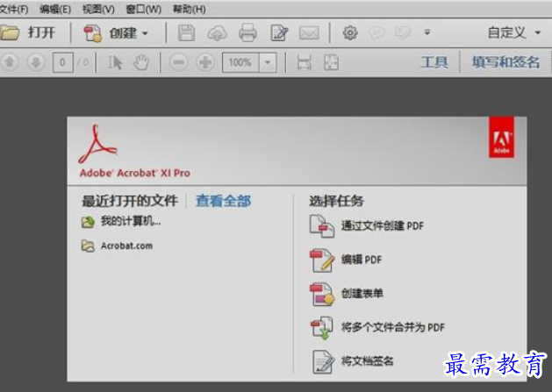Select the text selection cursor tool
Viewport: 552px width, 392px height.
click(x=114, y=62)
